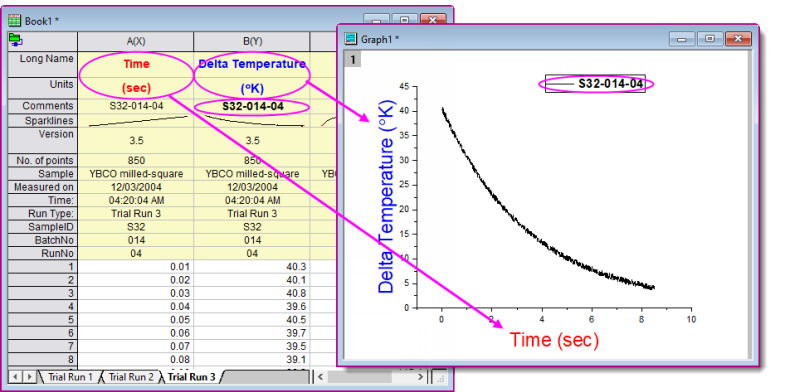Viewport: 799px width, 392px height.
Task: Select the Trial Run 3 tab
Action: tap(192, 377)
